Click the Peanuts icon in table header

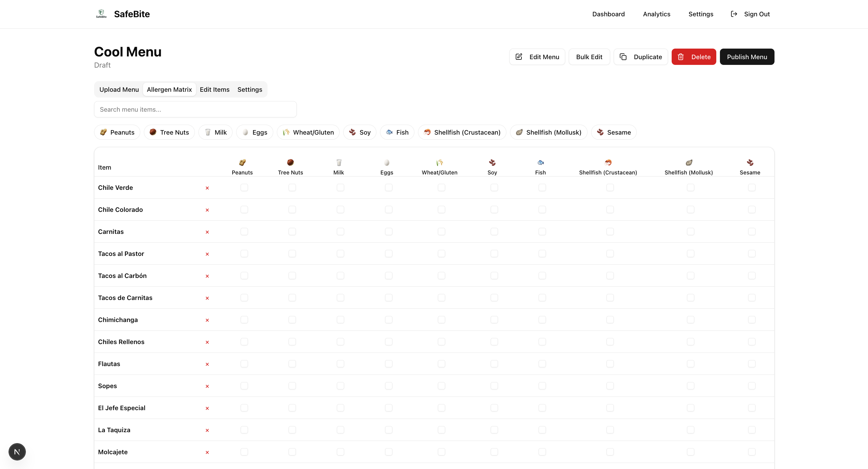[x=242, y=162]
